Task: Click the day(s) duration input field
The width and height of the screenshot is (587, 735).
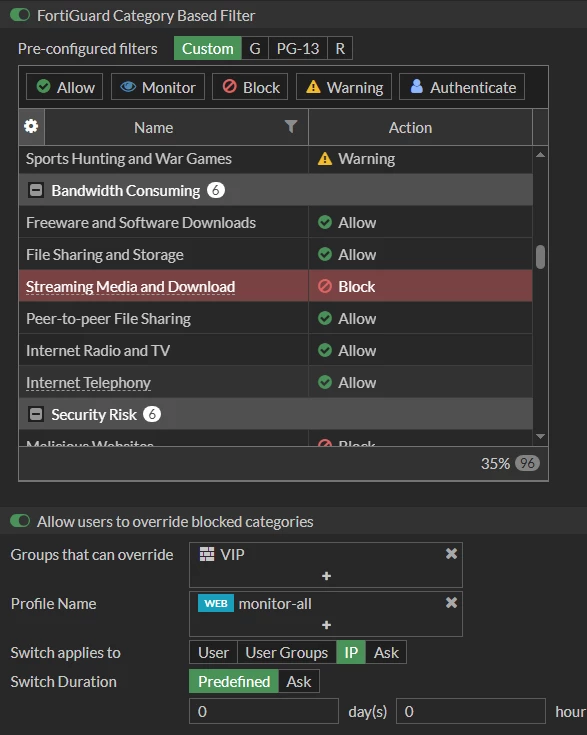Action: click(x=264, y=711)
